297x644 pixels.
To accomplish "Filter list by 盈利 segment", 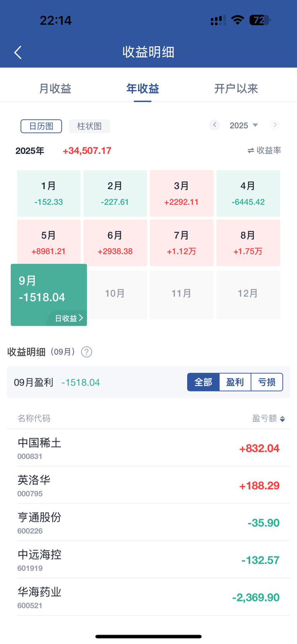I will tap(235, 382).
